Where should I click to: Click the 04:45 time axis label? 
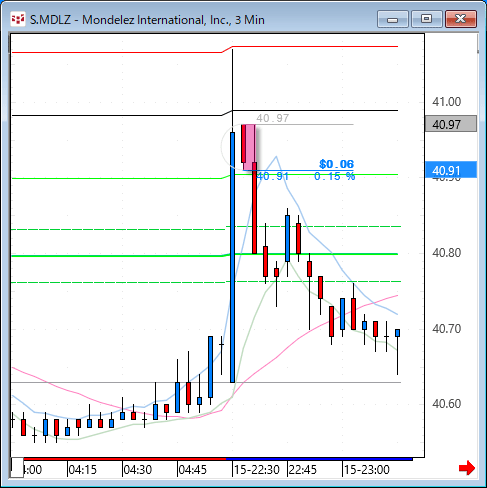193,470
